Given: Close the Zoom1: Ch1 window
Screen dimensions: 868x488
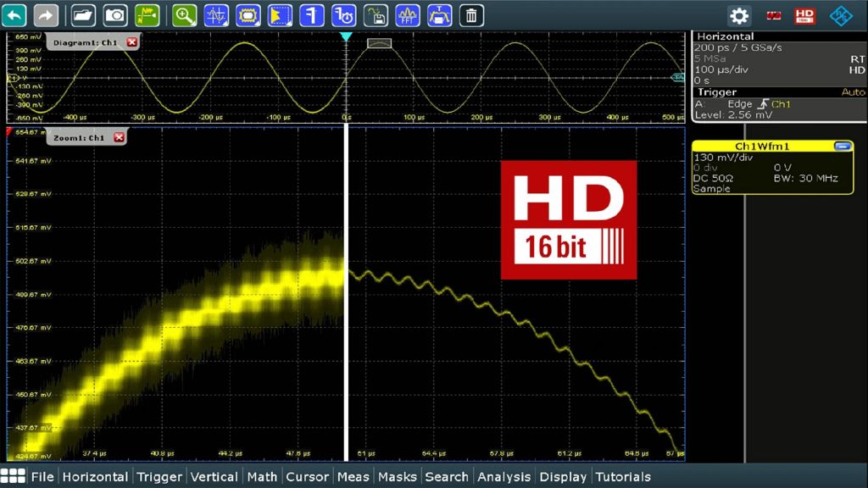Looking at the screenshot, I should [x=119, y=137].
